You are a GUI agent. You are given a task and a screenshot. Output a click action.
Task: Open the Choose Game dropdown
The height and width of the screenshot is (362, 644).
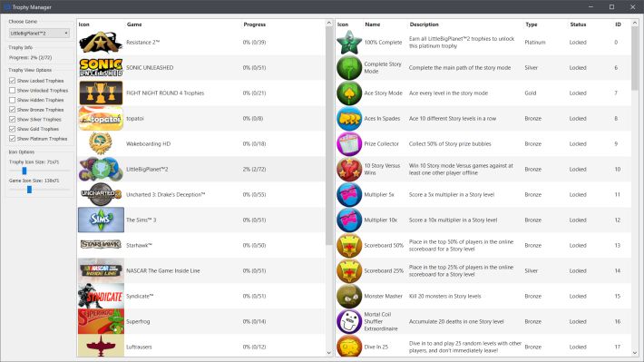click(39, 34)
